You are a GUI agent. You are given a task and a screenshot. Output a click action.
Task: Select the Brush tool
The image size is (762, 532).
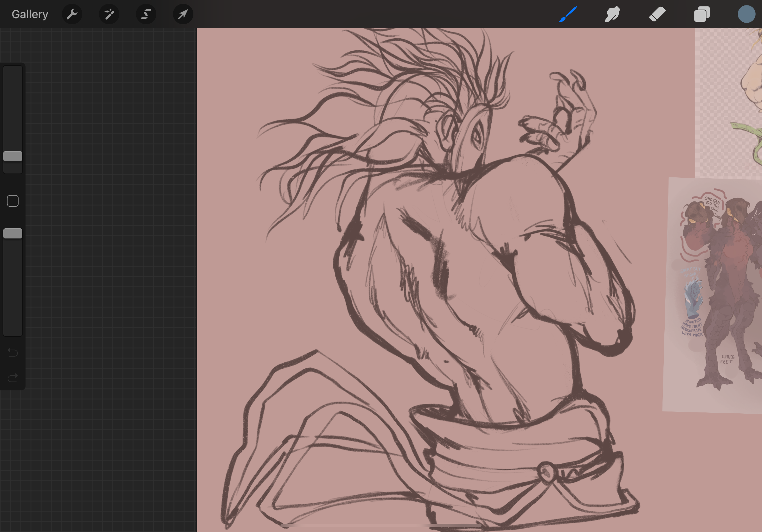click(568, 14)
